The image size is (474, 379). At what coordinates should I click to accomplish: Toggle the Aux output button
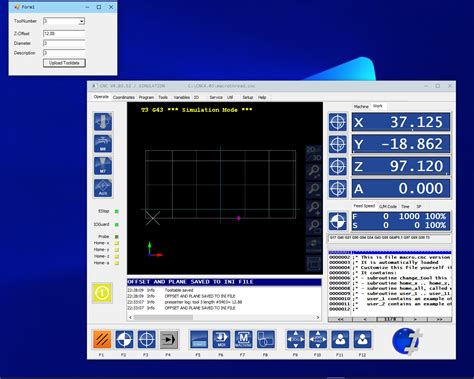(103, 188)
